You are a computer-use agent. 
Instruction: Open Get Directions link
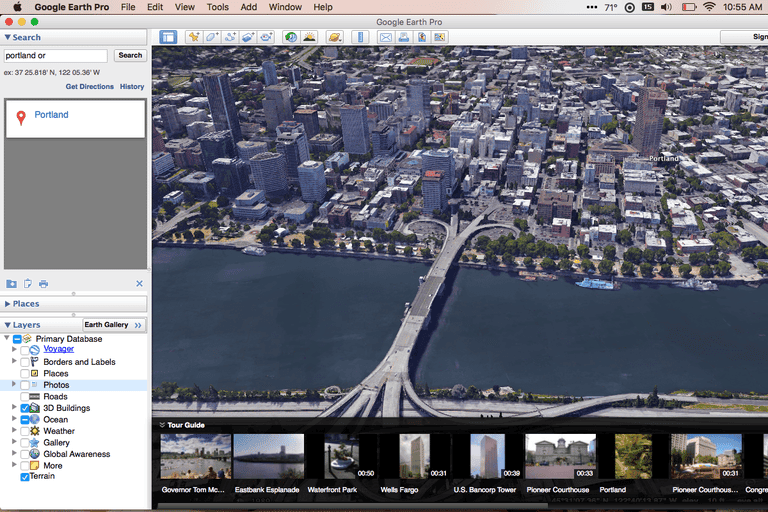pyautogui.click(x=90, y=86)
